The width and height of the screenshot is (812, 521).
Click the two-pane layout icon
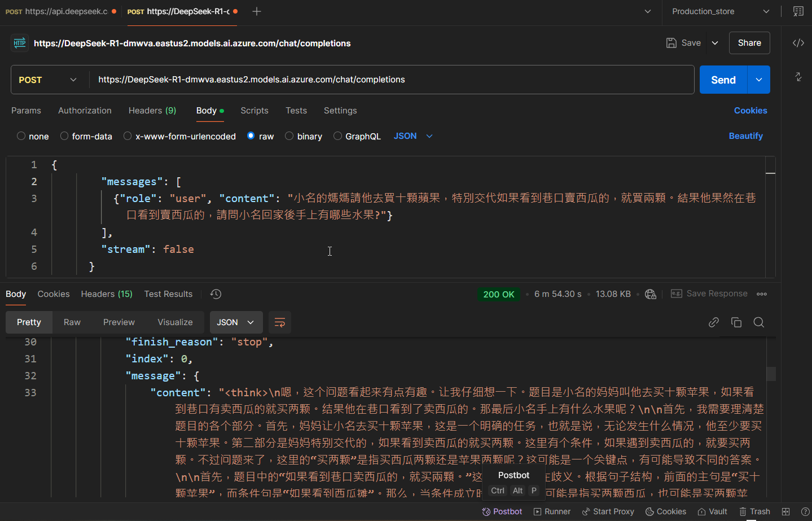pos(785,511)
